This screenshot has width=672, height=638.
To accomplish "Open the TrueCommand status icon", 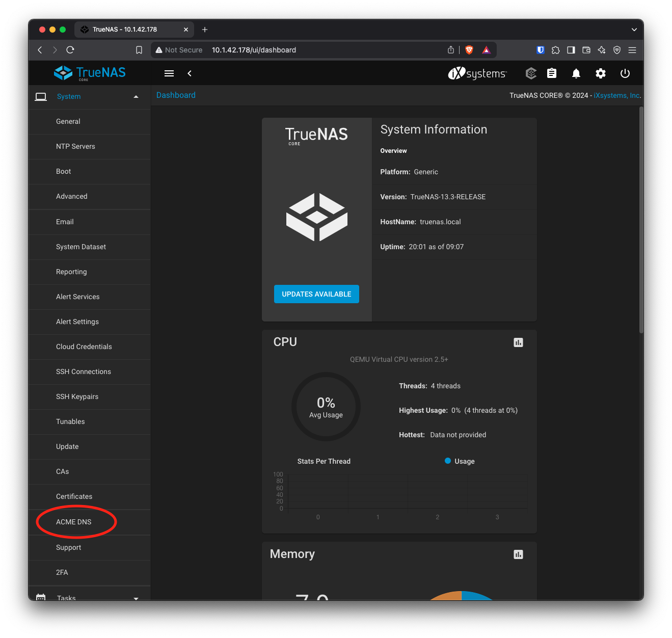I will point(531,73).
